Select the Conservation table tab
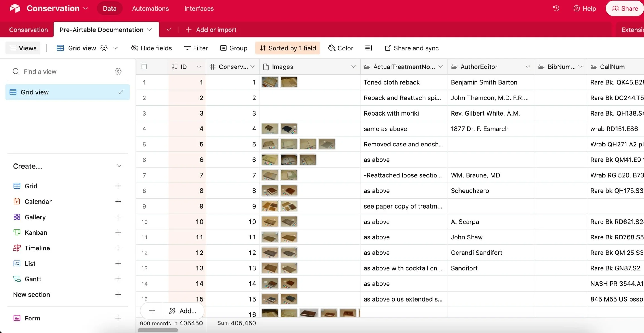Image resolution: width=644 pixels, height=333 pixels. pos(28,30)
